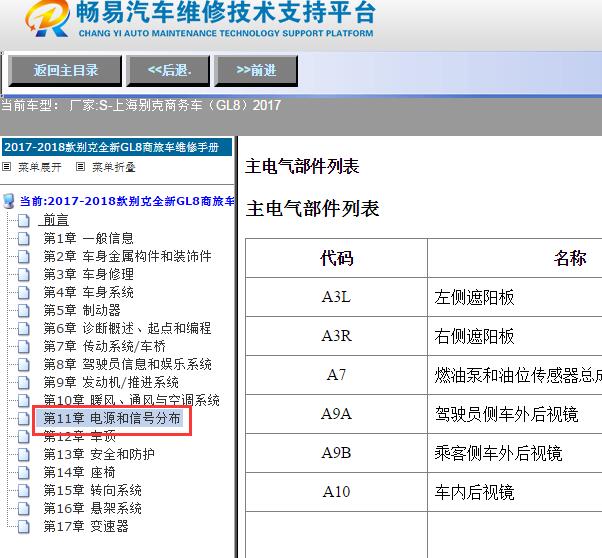Click the page icon beside 第1章
602x558 pixels.
(x=24, y=238)
